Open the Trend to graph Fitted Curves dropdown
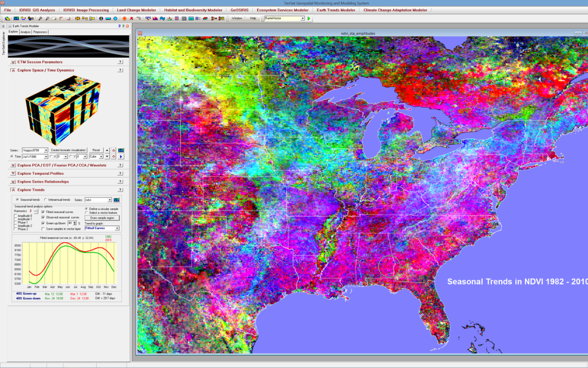Image resolution: width=588 pixels, height=368 pixels. 117,228
